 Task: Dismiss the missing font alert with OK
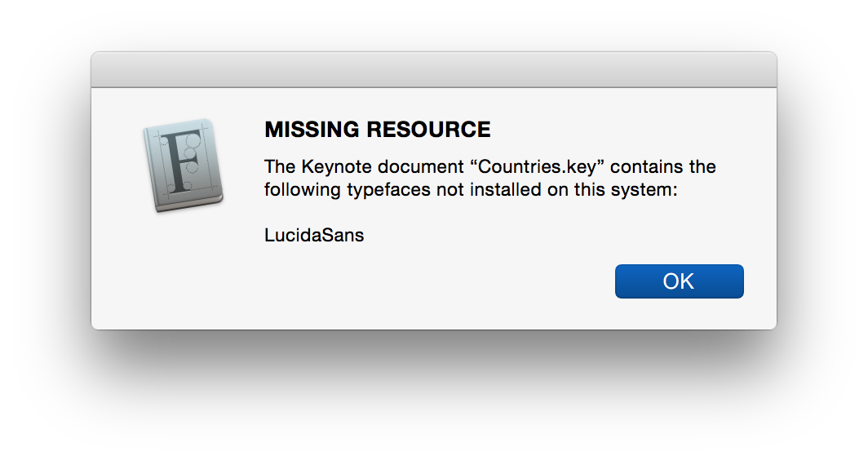(x=680, y=281)
